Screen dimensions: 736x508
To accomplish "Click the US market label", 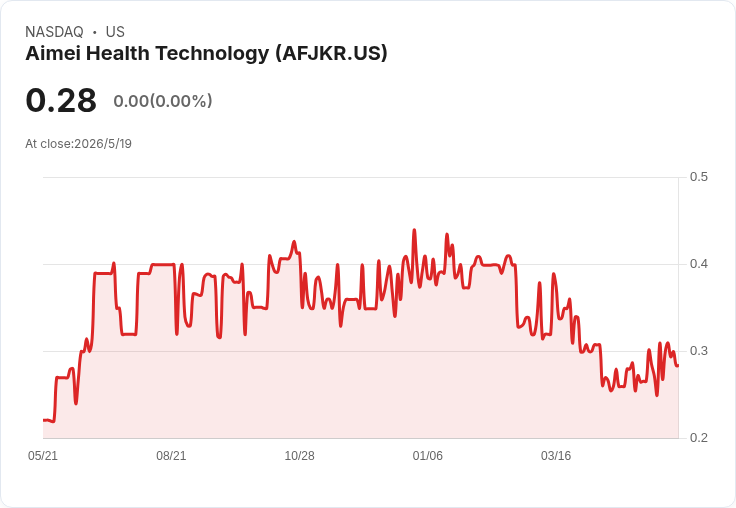I will [x=115, y=32].
